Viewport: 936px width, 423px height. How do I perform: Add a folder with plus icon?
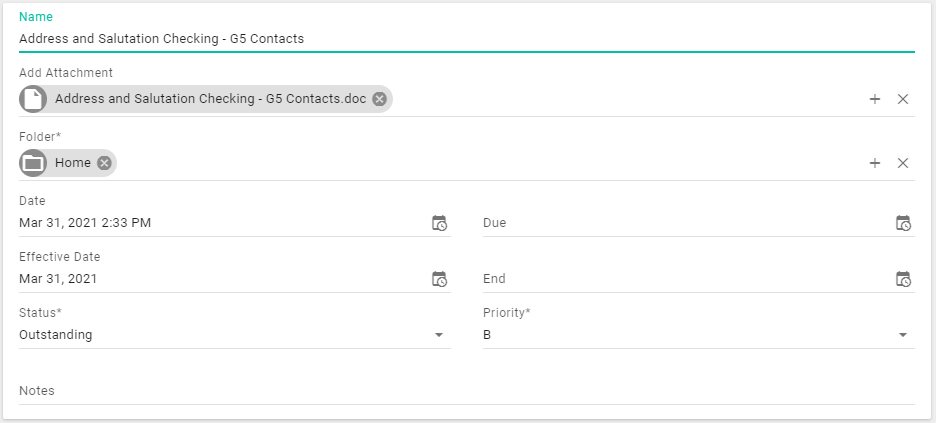pos(875,163)
